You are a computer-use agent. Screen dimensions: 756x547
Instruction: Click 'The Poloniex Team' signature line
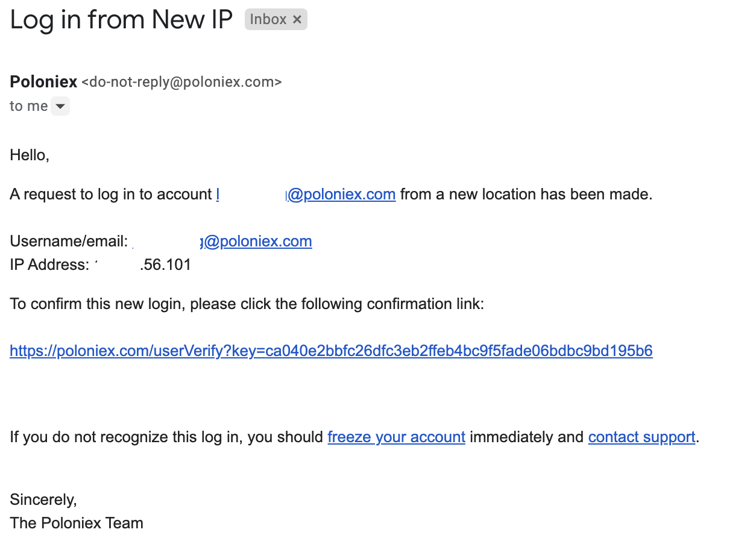coord(77,523)
